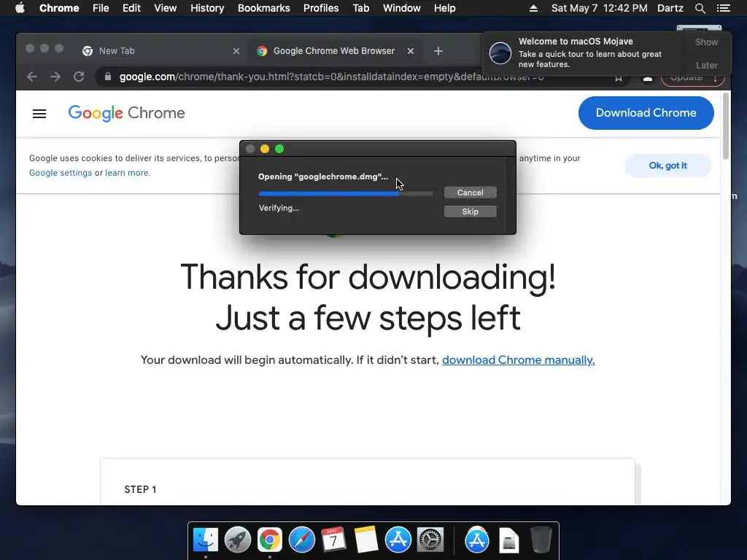This screenshot has height=560, width=747.
Task: Click the Welcome to macOS Mojave notification
Action: tap(581, 52)
